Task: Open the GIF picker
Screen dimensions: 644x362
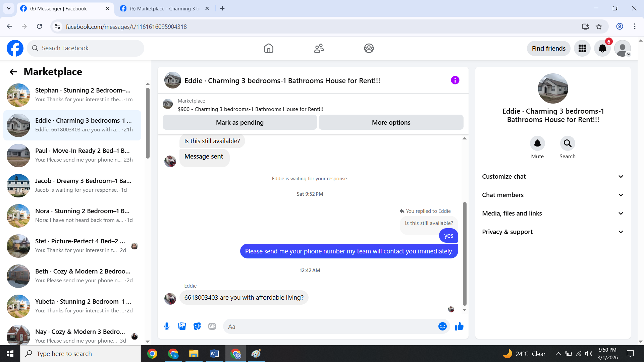Action: pyautogui.click(x=212, y=326)
